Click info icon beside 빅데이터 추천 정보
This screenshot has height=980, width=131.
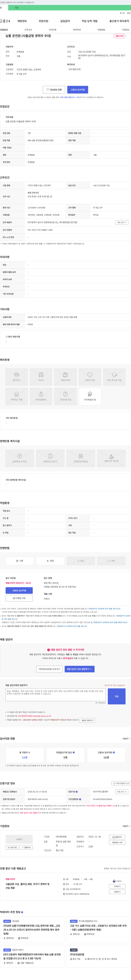pyautogui.click(x=22, y=912)
